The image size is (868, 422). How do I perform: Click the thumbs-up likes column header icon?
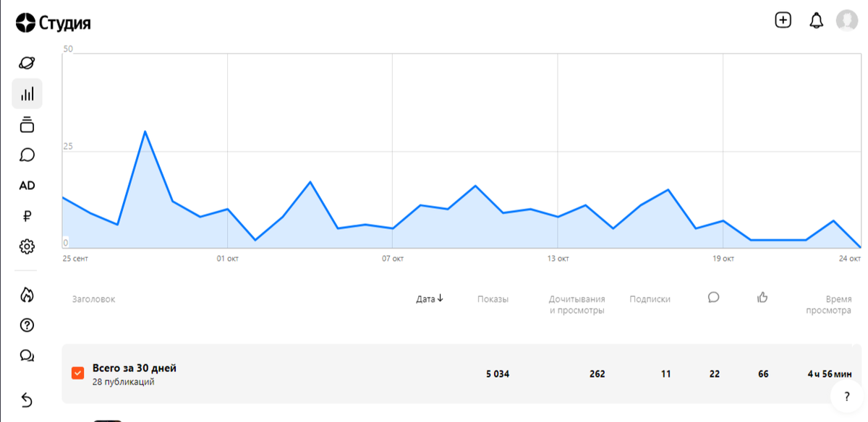(762, 297)
